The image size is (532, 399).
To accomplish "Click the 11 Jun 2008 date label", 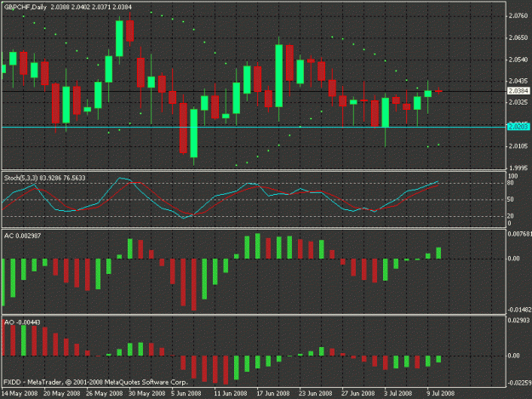I will point(231,394).
